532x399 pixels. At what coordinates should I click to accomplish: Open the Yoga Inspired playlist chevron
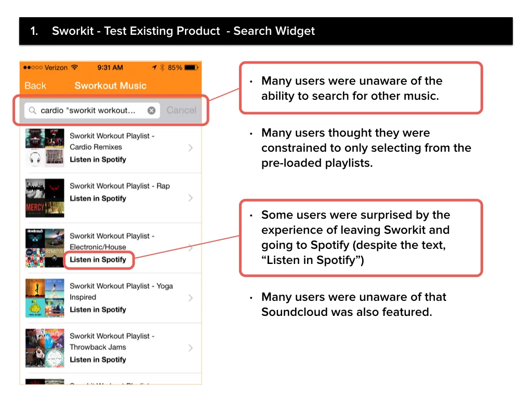191,298
